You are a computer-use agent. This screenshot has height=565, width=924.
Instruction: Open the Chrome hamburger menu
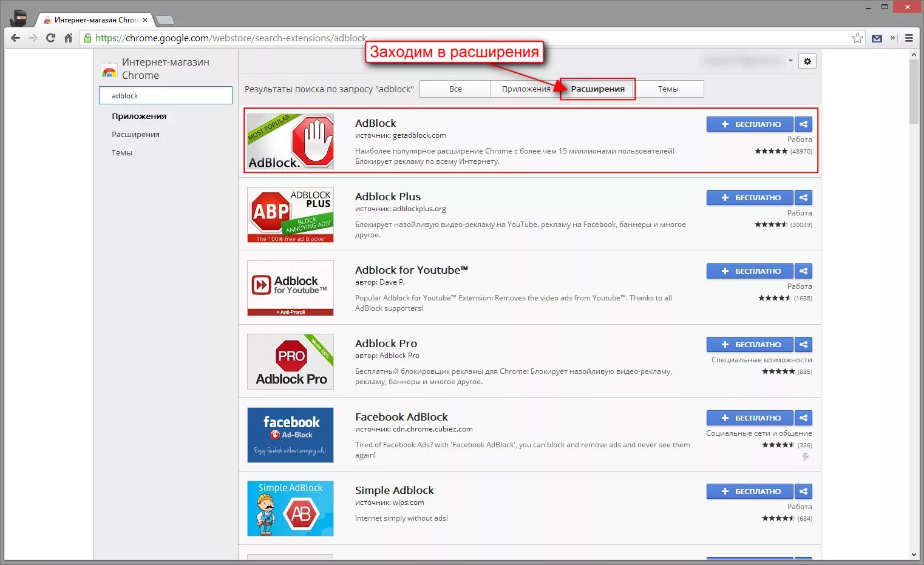pyautogui.click(x=909, y=38)
